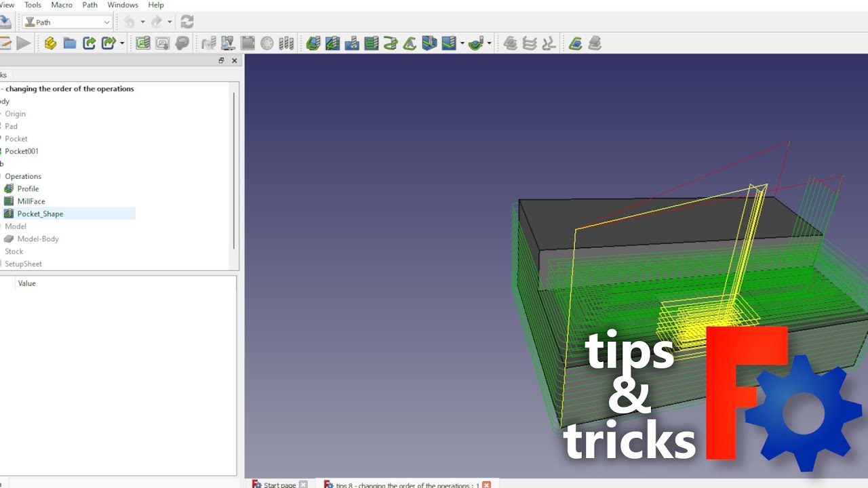
Task: Click the Redo arrow
Action: [156, 22]
